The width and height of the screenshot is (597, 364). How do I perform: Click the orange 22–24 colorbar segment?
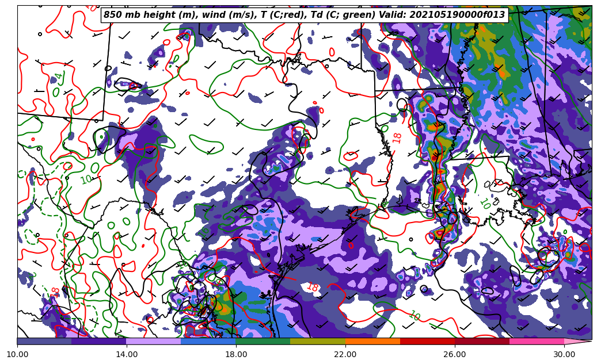[x=372, y=341]
